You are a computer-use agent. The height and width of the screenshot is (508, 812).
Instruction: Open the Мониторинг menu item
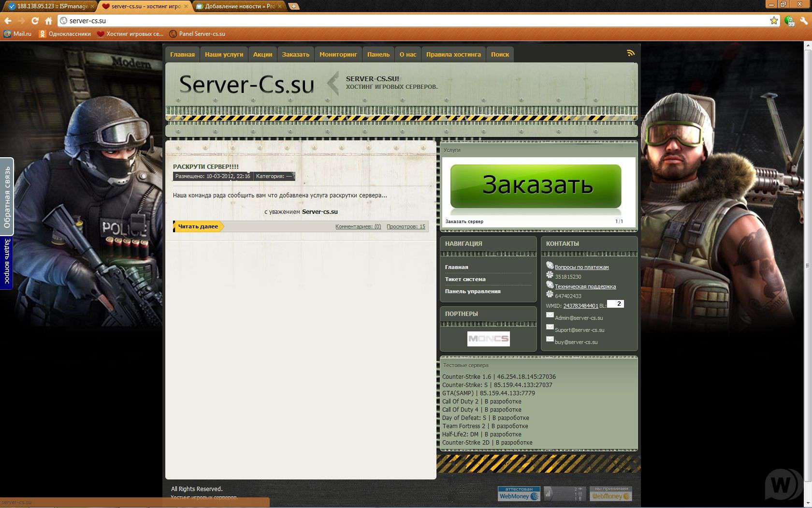point(338,55)
